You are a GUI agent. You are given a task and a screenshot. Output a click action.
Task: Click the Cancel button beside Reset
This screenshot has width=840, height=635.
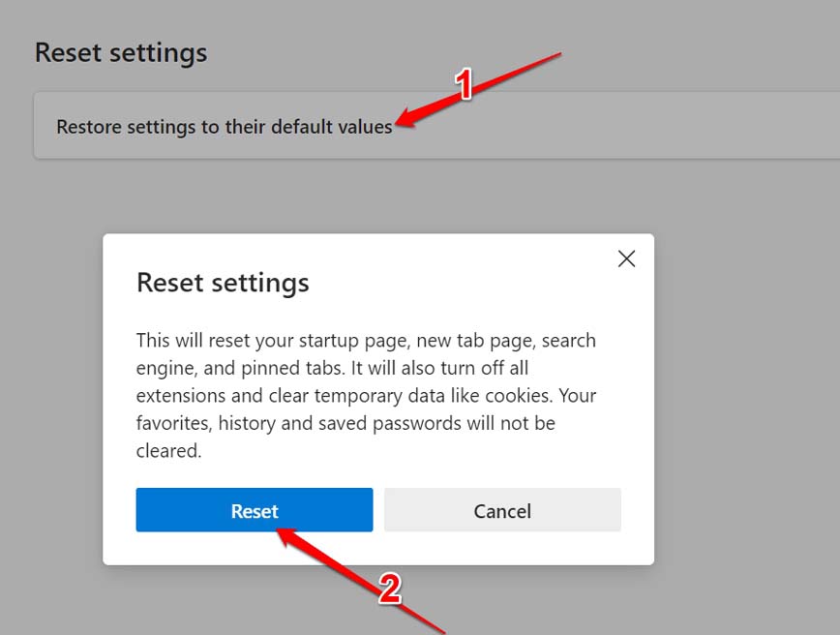502,510
